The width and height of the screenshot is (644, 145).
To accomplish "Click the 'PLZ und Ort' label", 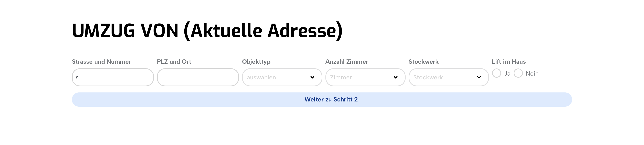I will coord(174,62).
